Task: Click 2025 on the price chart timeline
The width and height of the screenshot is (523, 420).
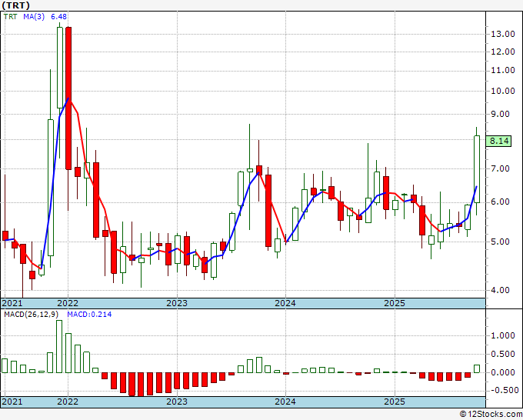Action: point(395,303)
